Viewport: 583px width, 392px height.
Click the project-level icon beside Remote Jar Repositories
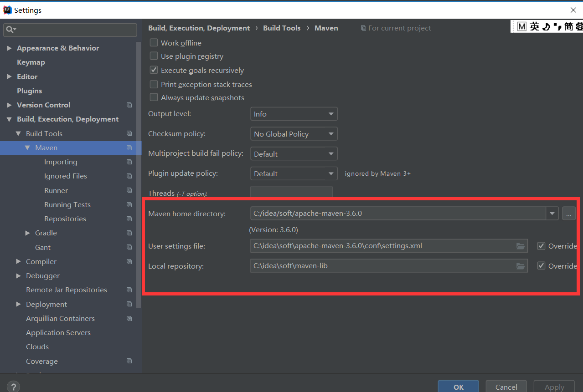pos(129,290)
